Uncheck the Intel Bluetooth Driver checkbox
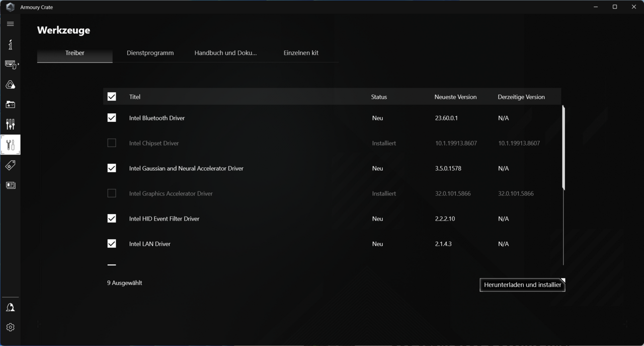Screen dimensions: 644x346 (112, 118)
